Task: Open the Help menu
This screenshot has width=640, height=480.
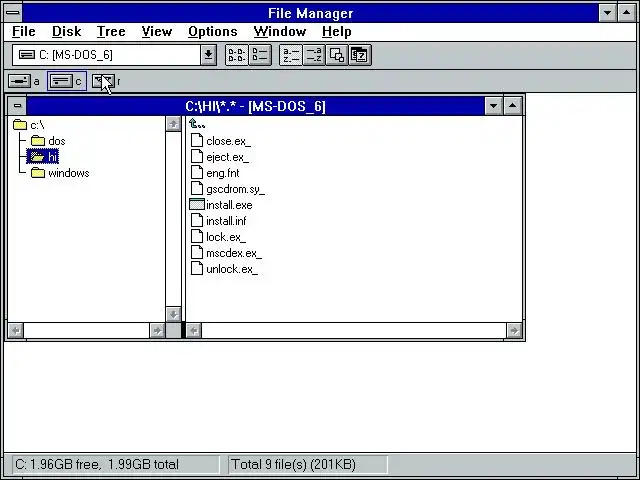Action: coord(336,31)
